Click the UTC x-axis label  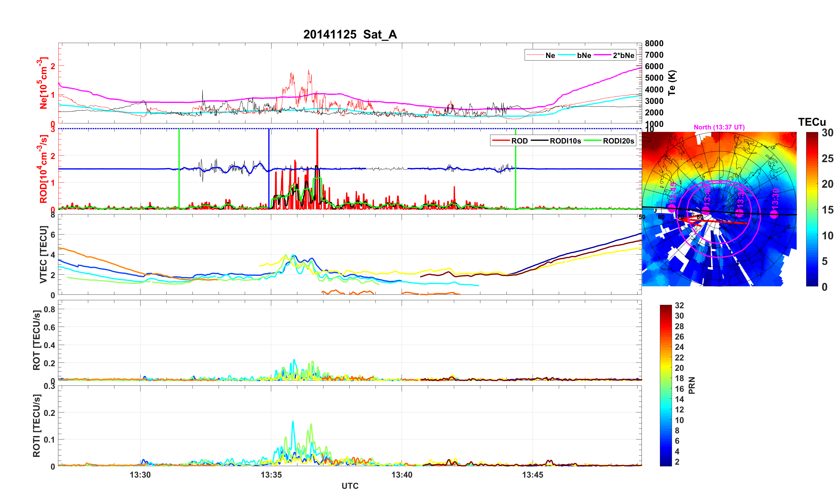350,486
